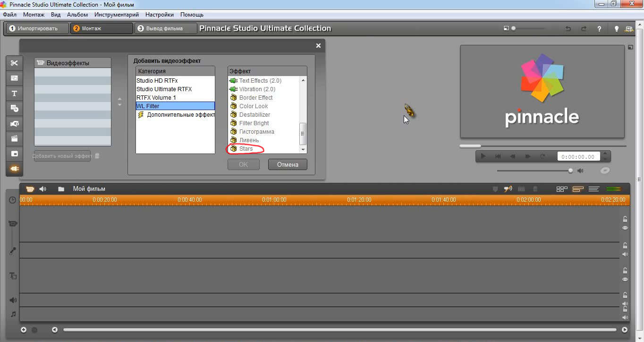Start playback in the preview player

[483, 156]
